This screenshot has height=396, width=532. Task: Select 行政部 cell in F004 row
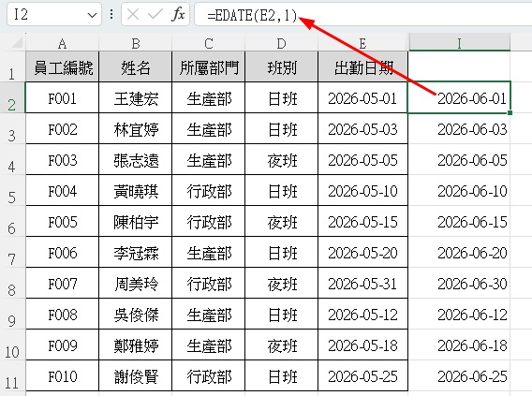[209, 190]
